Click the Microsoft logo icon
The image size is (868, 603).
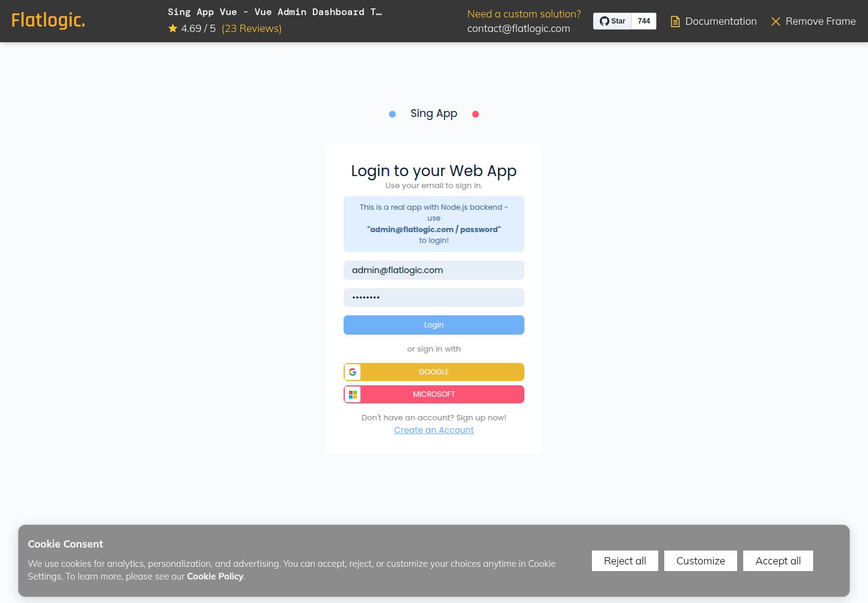353,394
